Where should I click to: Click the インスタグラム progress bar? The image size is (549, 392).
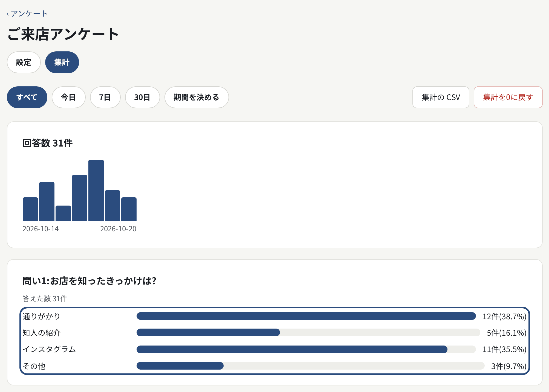pyautogui.click(x=306, y=349)
